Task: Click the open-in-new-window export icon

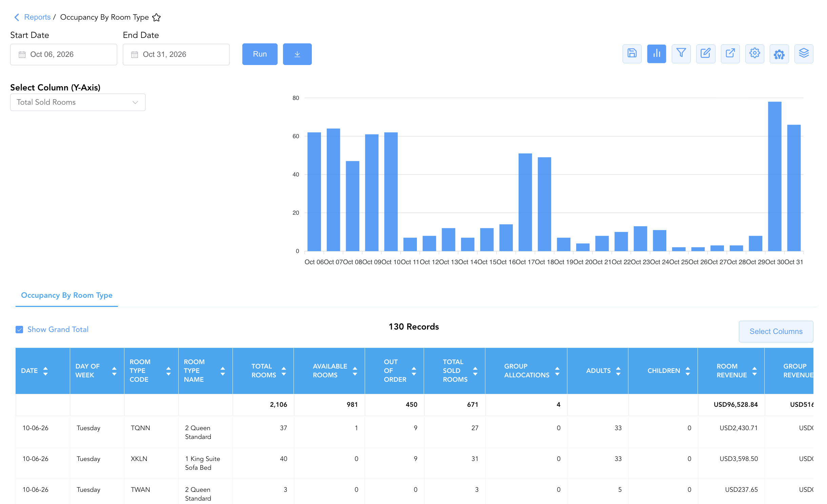Action: pyautogui.click(x=730, y=54)
